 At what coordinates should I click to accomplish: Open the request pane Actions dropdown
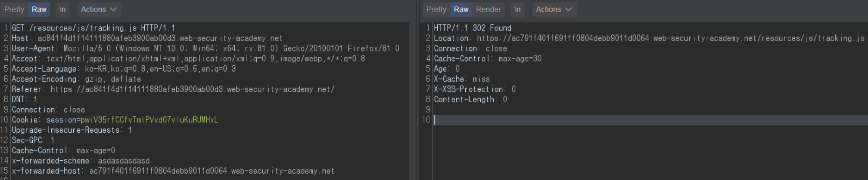99,9
